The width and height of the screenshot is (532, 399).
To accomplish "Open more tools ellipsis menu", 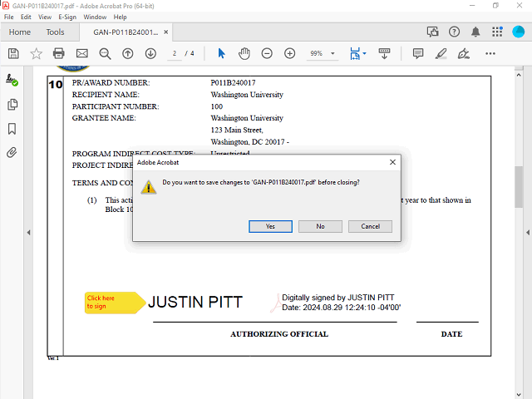I will [490, 53].
